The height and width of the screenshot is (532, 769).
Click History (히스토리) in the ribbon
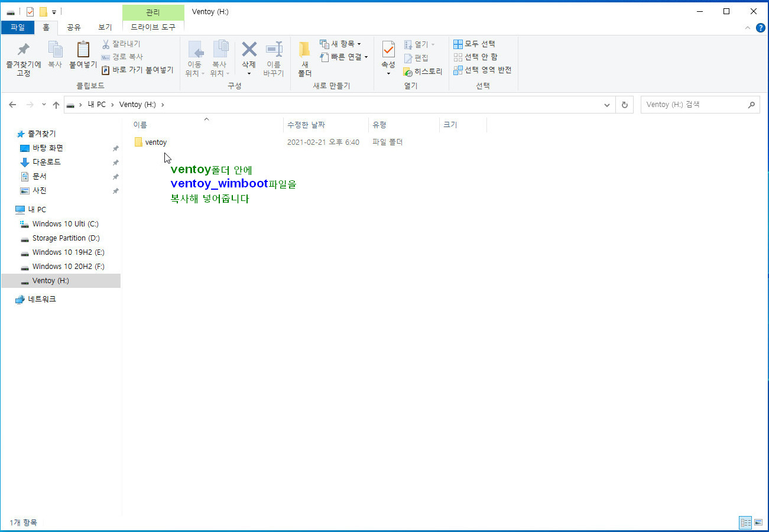coord(423,72)
